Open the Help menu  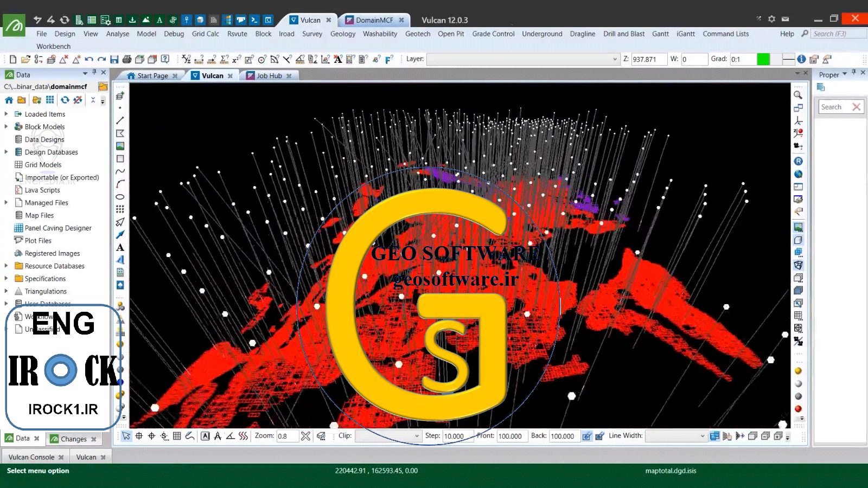tap(787, 34)
